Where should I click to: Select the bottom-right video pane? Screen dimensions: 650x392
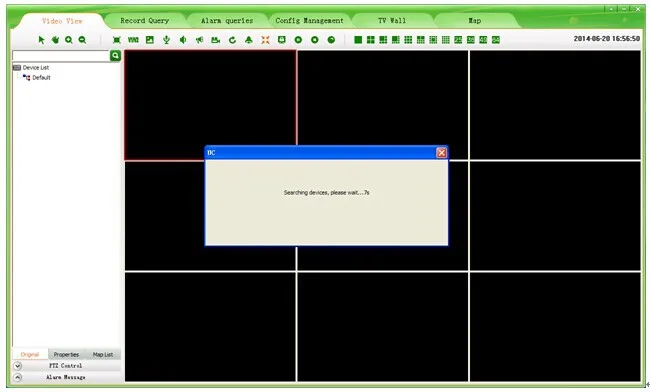555,327
